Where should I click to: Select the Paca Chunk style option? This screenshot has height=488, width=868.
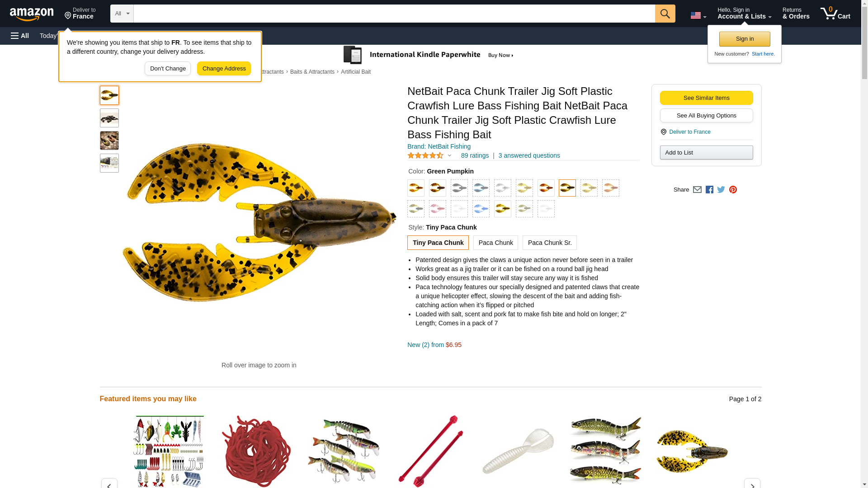pyautogui.click(x=495, y=243)
